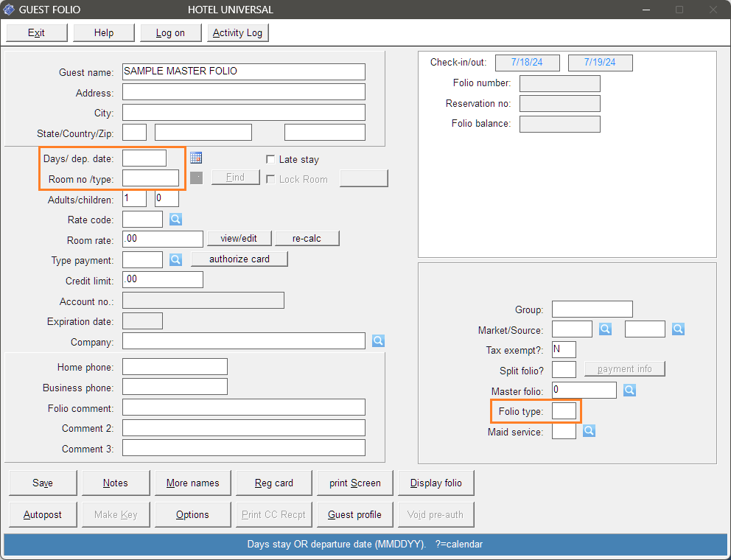The image size is (731, 560).
Task: Click view/edit for room rate
Action: coord(239,238)
